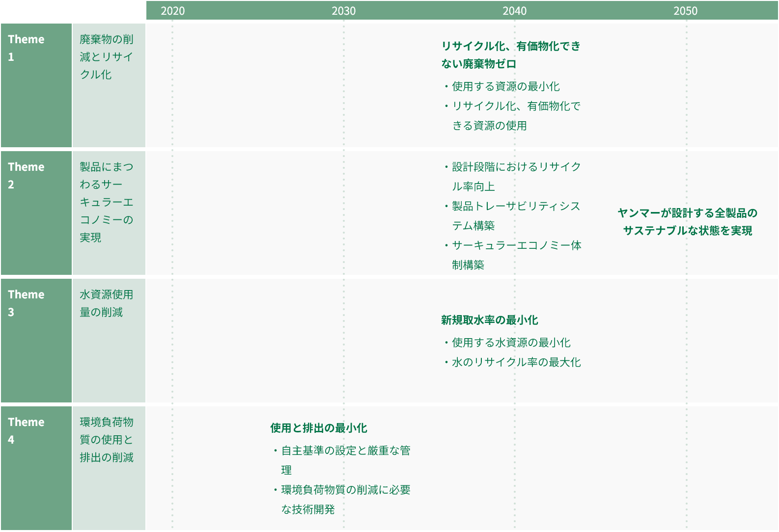The height and width of the screenshot is (532, 779).
Task: Click the 2020 year marker in timeline header
Action: coord(172,11)
